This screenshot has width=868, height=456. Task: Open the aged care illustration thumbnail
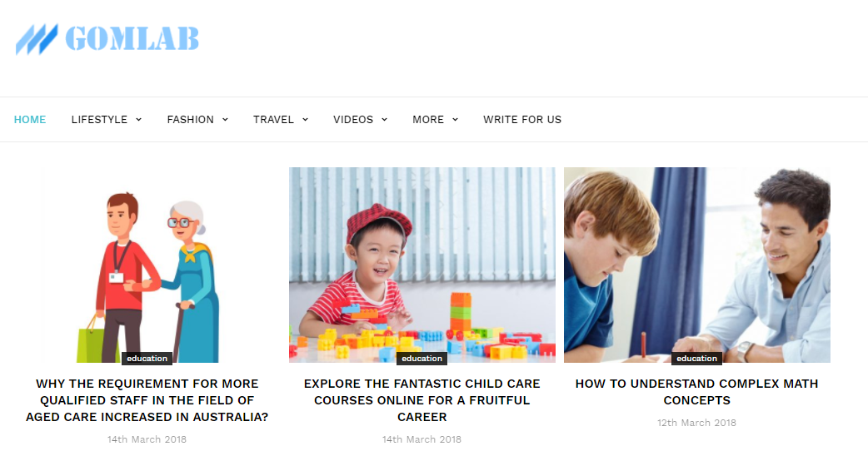[147, 265]
